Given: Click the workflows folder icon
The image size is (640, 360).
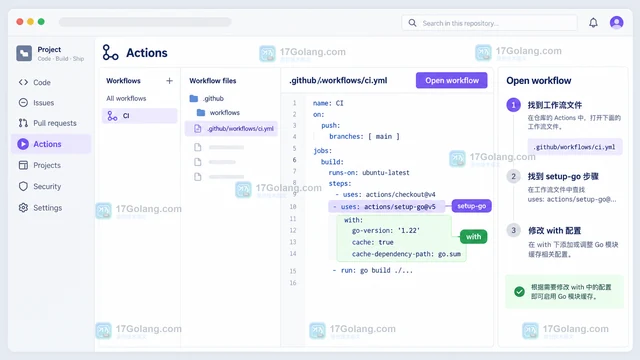Looking at the screenshot, I should click(201, 113).
